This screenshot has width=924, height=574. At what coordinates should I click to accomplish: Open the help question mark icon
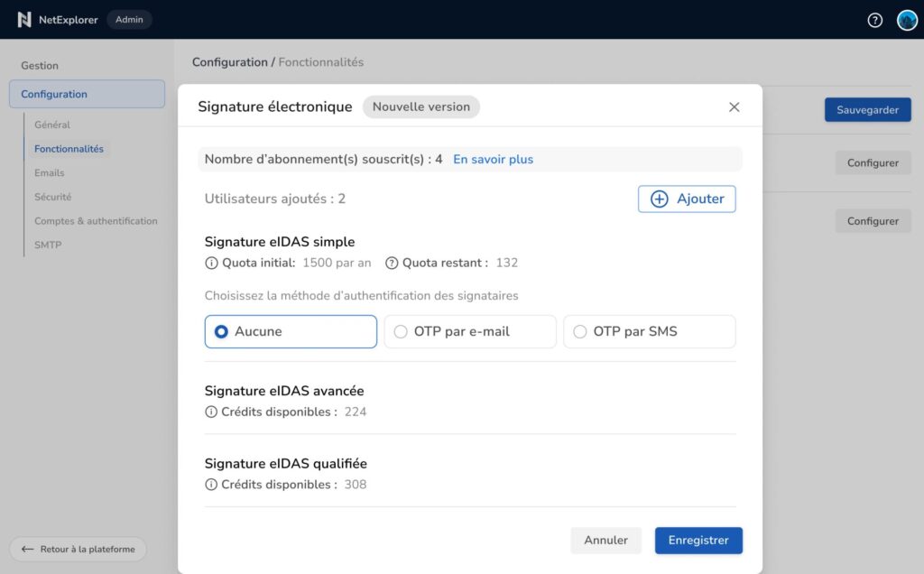coord(874,20)
